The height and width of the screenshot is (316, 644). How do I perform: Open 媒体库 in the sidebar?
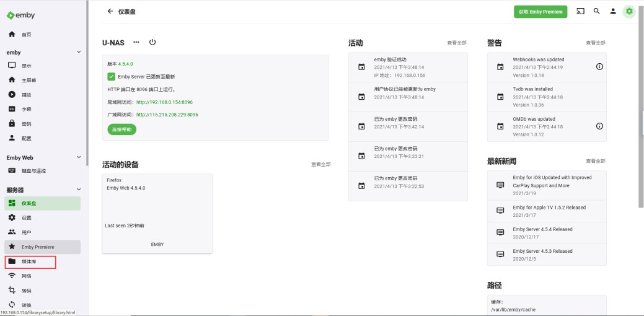[30, 261]
